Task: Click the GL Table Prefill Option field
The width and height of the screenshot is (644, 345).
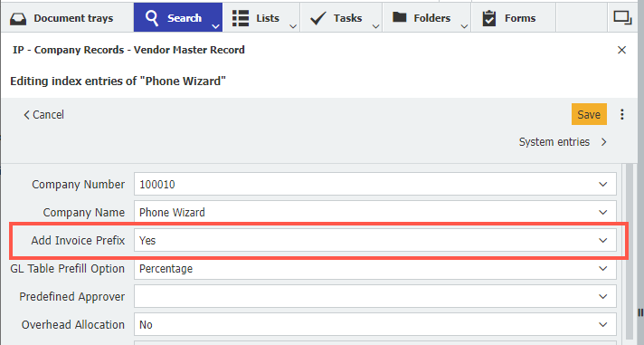Action: (x=375, y=268)
